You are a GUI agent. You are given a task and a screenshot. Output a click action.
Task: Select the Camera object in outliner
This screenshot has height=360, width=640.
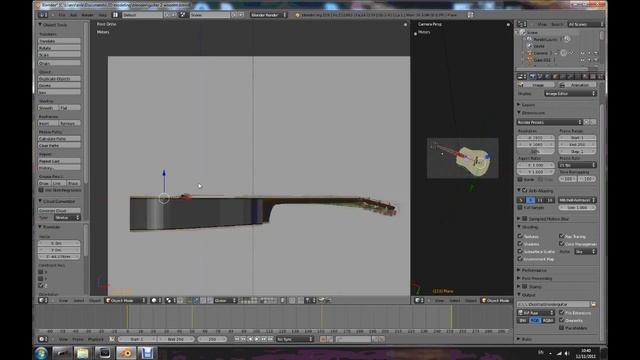541,53
